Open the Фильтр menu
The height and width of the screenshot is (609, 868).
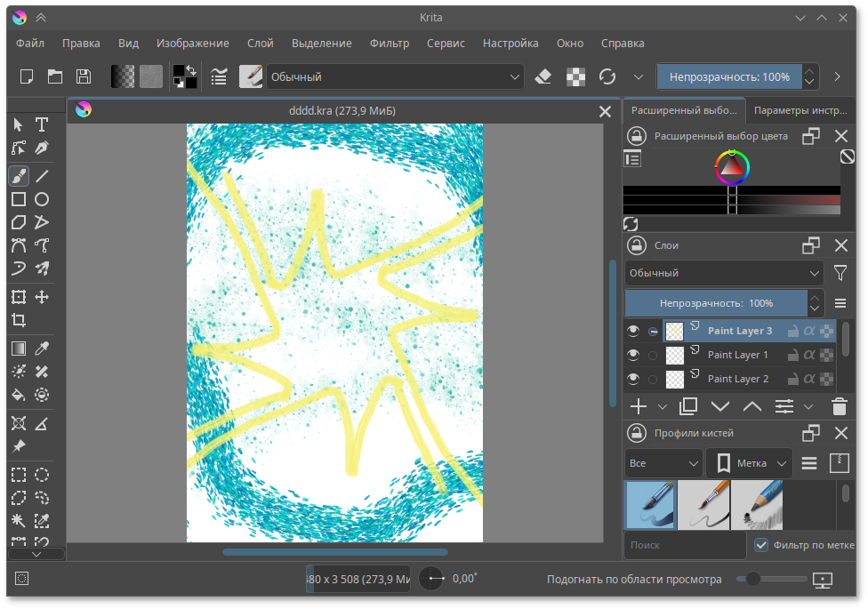pyautogui.click(x=390, y=43)
